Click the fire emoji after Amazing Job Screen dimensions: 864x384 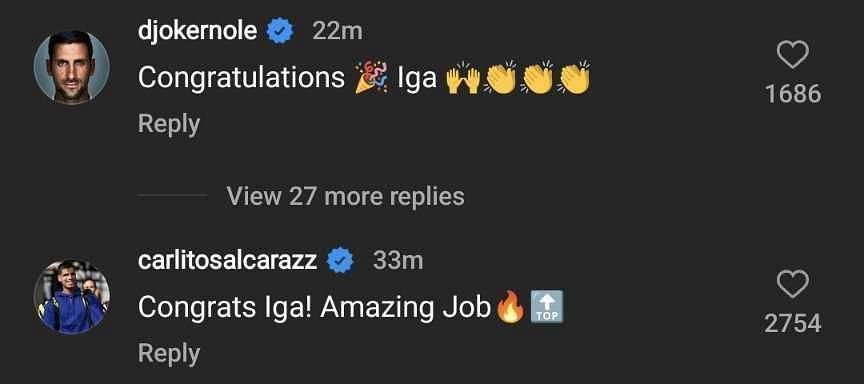click(509, 307)
